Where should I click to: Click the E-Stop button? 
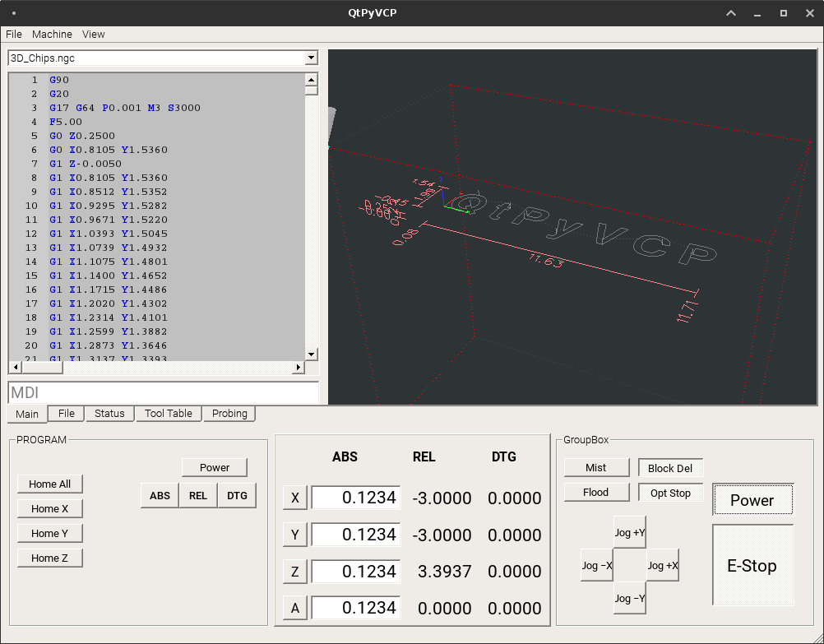753,566
